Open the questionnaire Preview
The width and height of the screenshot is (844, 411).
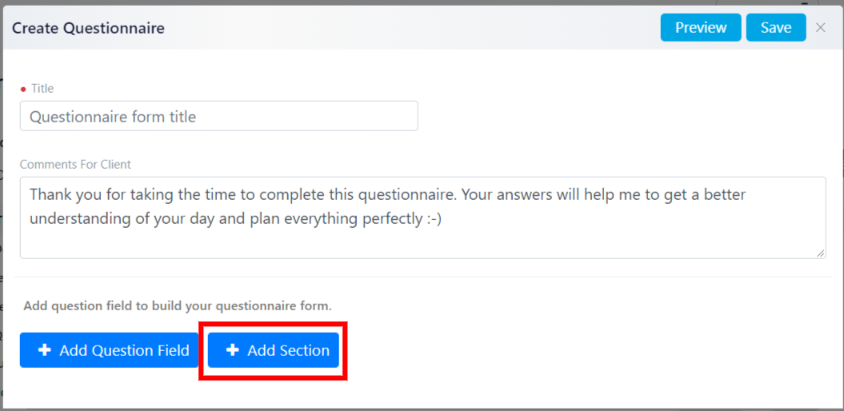(x=701, y=27)
